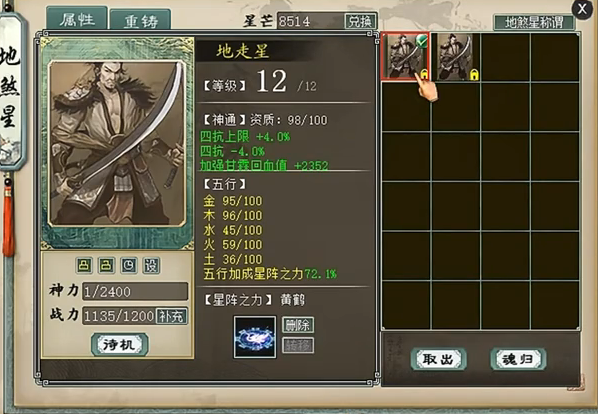598x414 pixels.
Task: Switch to the 重铸 tab
Action: pos(140,21)
